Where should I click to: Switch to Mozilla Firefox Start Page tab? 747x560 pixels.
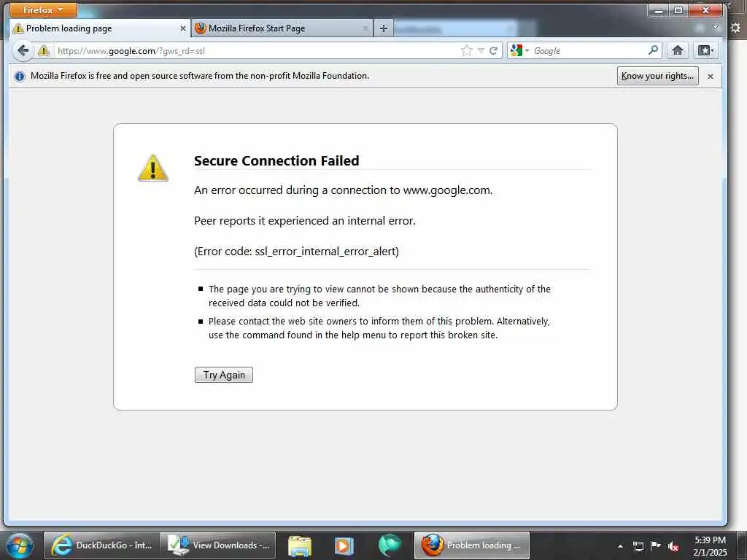[x=282, y=28]
